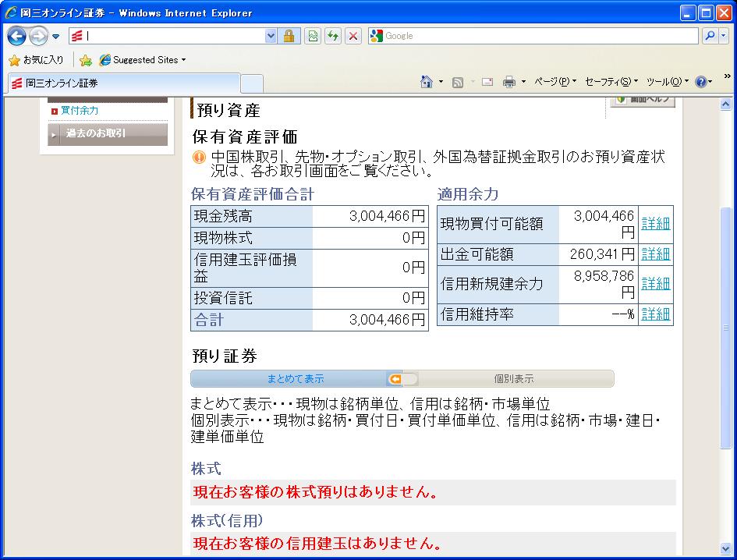Click the Stop loading X icon
The width and height of the screenshot is (737, 560).
pyautogui.click(x=353, y=37)
